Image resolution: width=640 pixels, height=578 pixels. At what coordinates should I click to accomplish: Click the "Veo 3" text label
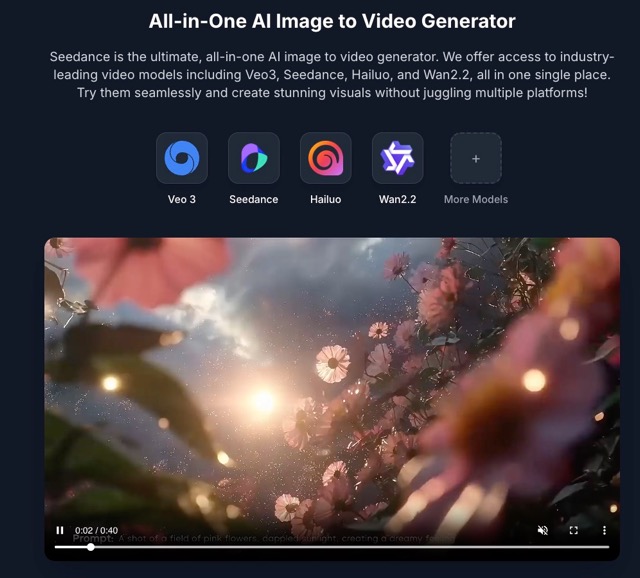182,199
